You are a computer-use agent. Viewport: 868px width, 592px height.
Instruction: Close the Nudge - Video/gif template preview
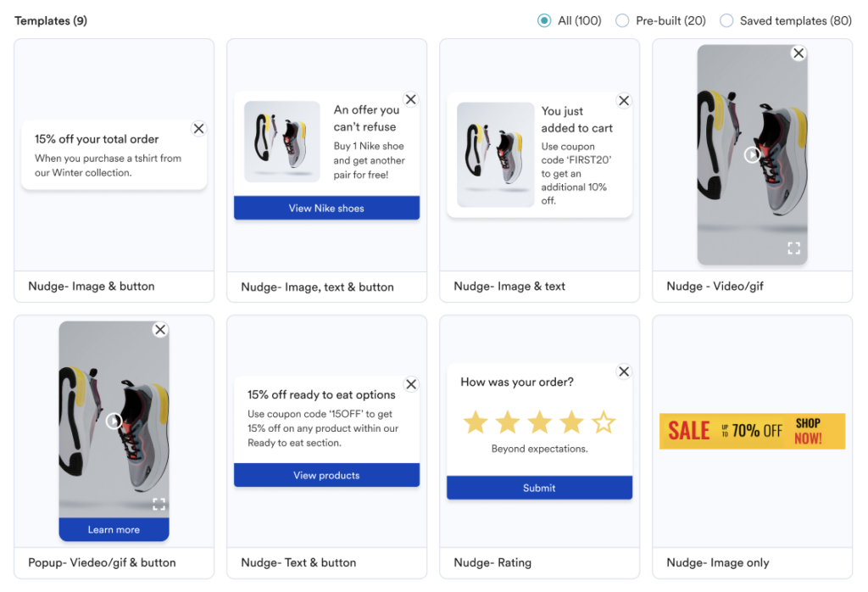pyautogui.click(x=798, y=53)
